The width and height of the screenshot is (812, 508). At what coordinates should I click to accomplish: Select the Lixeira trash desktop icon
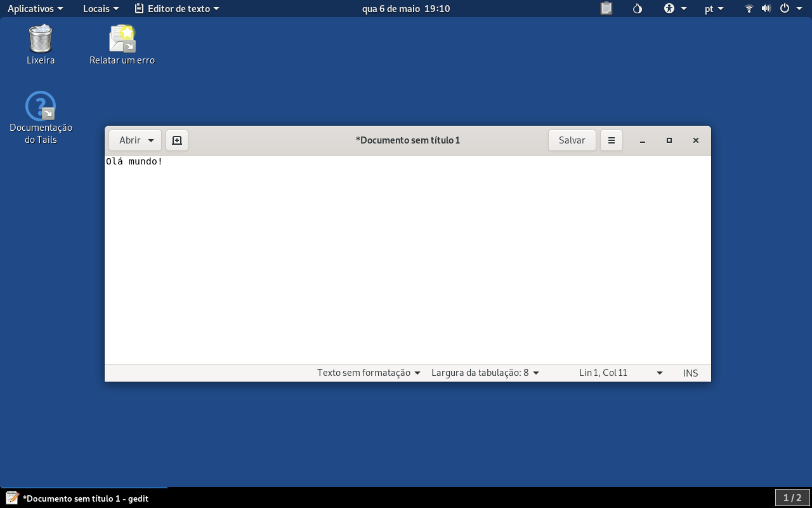41,44
